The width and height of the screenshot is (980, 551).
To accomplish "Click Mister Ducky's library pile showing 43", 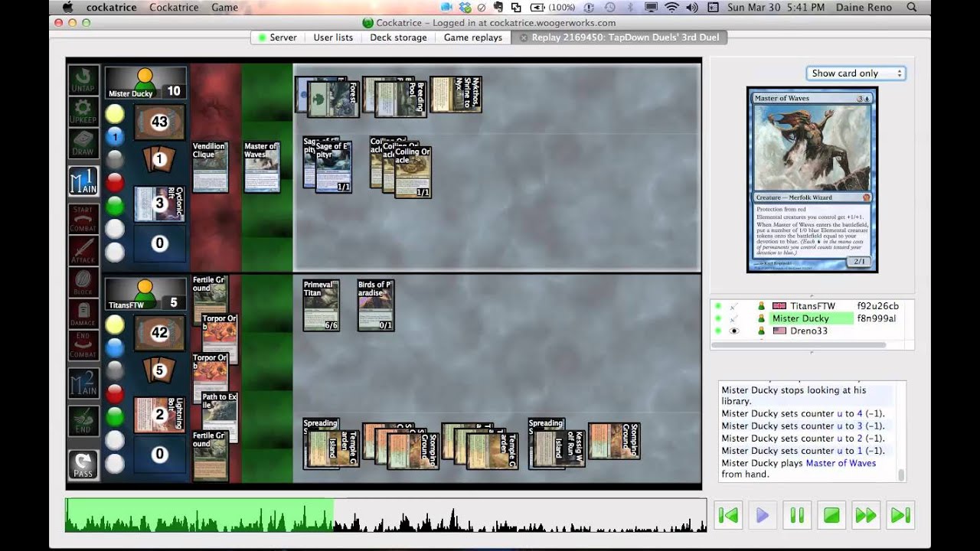I will [160, 122].
